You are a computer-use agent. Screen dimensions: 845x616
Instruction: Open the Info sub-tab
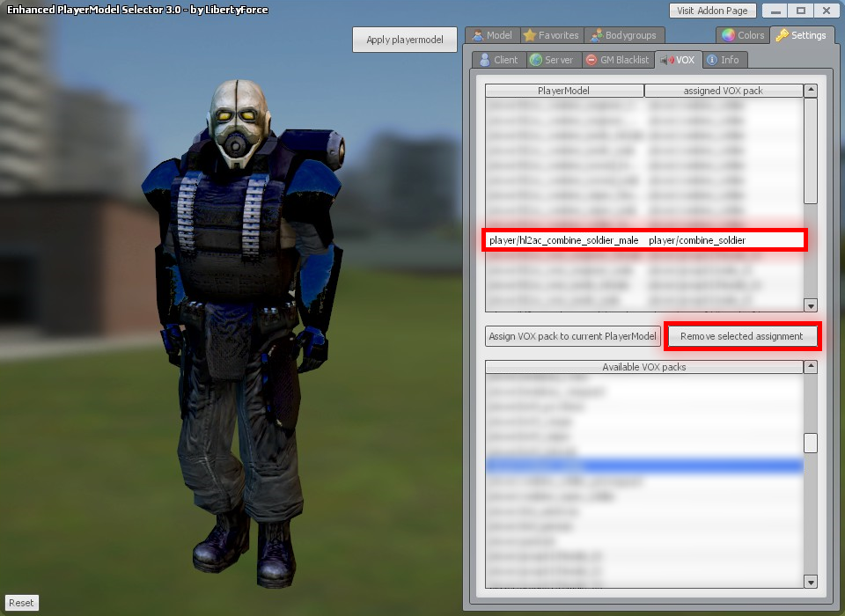tap(724, 60)
